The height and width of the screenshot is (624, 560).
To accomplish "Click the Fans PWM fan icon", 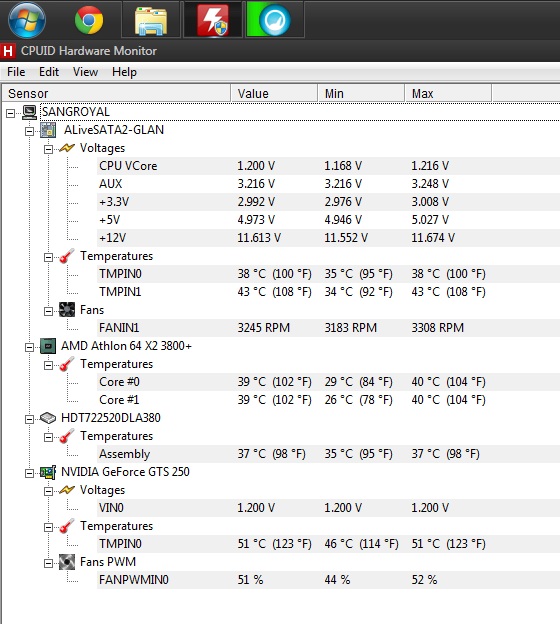I will click(x=67, y=562).
